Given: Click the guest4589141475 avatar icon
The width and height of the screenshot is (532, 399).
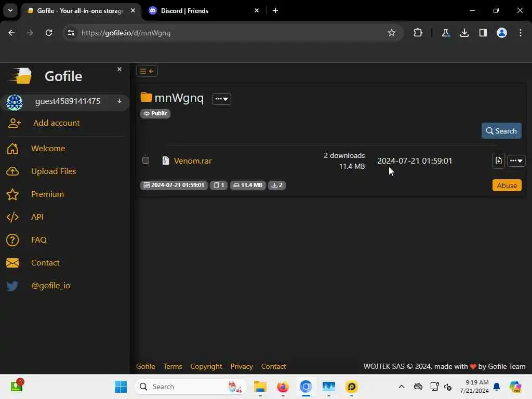Looking at the screenshot, I should (x=14, y=102).
